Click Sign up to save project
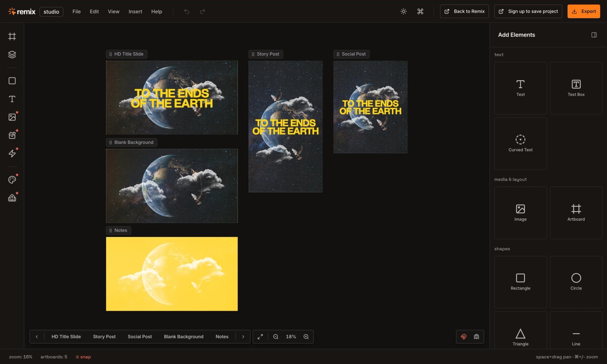This screenshot has width=607, height=364. click(x=528, y=11)
